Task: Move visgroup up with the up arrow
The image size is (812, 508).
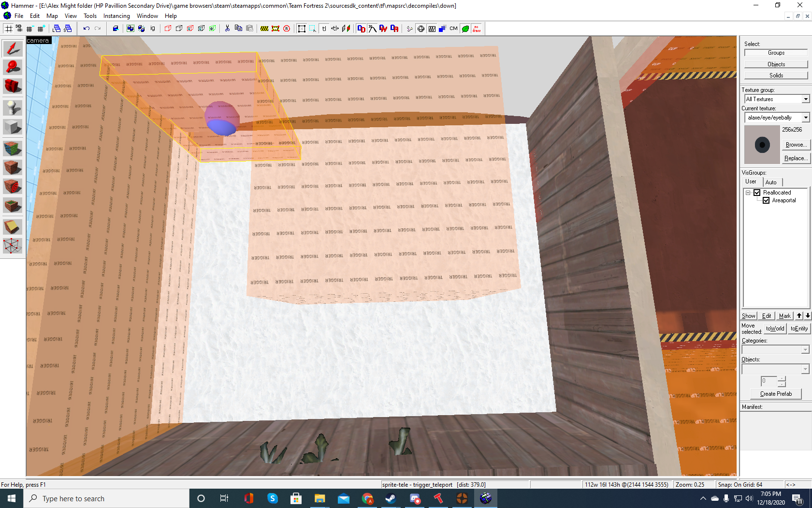Action: [799, 316]
